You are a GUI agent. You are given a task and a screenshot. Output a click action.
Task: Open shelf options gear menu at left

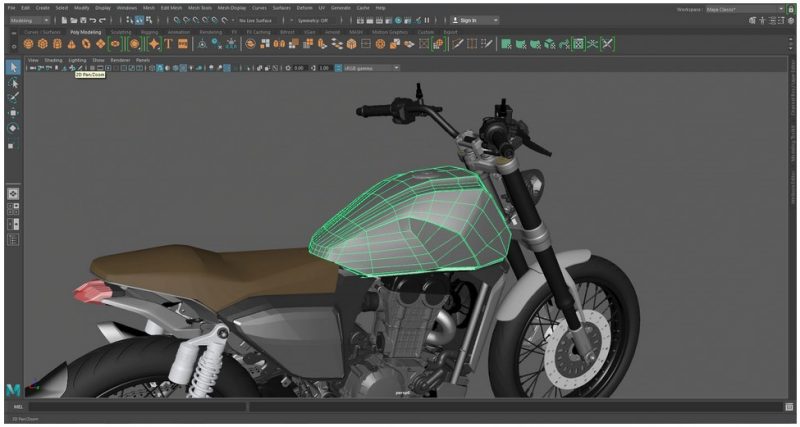pyautogui.click(x=13, y=47)
